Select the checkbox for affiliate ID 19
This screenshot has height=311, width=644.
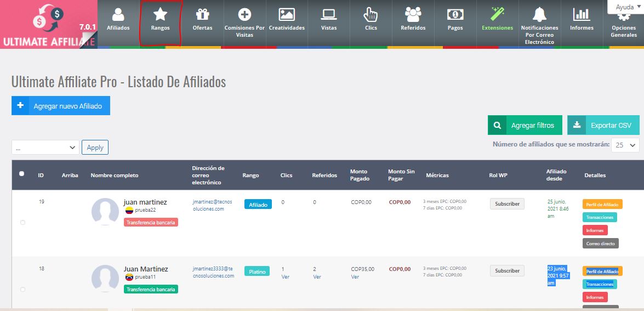click(22, 222)
